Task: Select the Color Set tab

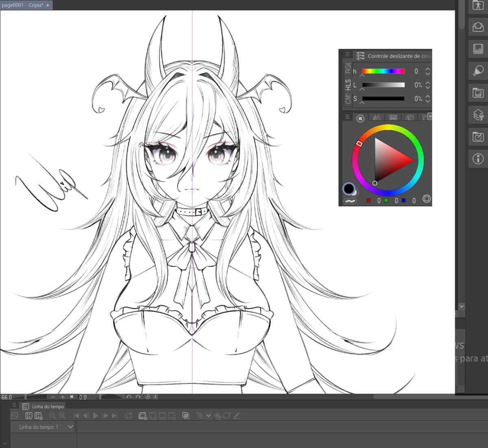Action: (393, 118)
